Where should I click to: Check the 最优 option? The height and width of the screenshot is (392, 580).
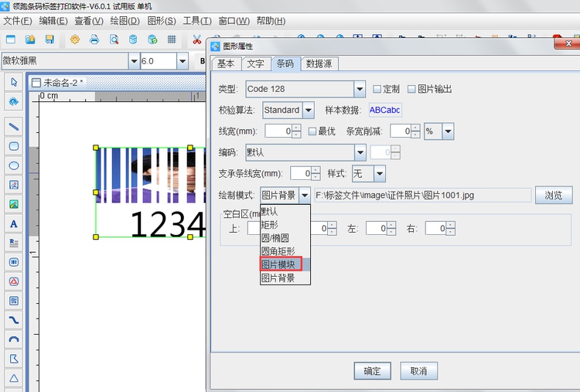[x=312, y=131]
